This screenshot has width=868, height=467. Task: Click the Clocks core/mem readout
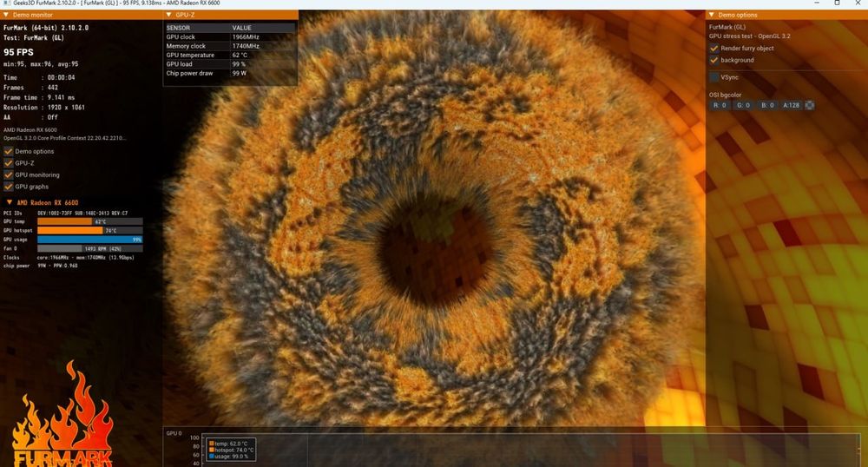click(69, 257)
